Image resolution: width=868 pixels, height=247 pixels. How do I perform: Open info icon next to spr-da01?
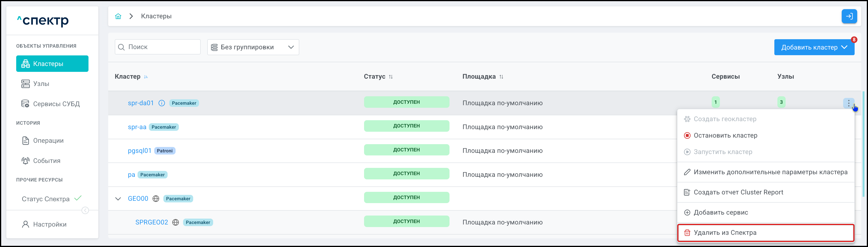[x=162, y=103]
